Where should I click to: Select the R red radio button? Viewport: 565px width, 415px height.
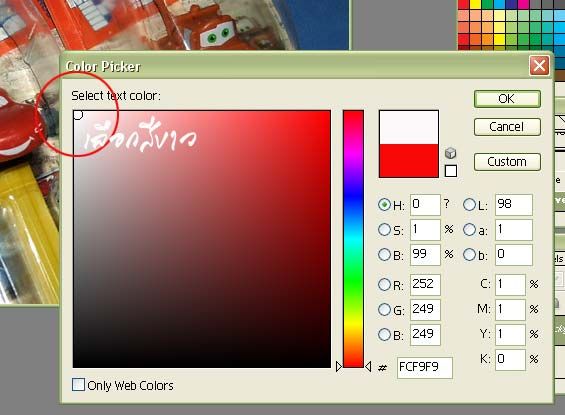coord(384,285)
